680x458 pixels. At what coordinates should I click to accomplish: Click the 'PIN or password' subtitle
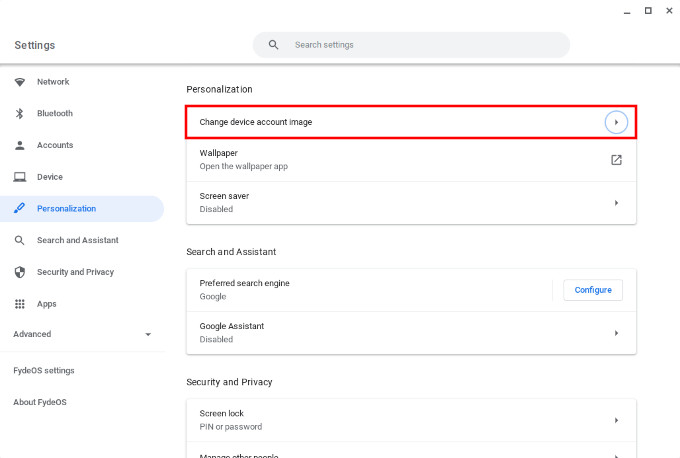tap(231, 427)
